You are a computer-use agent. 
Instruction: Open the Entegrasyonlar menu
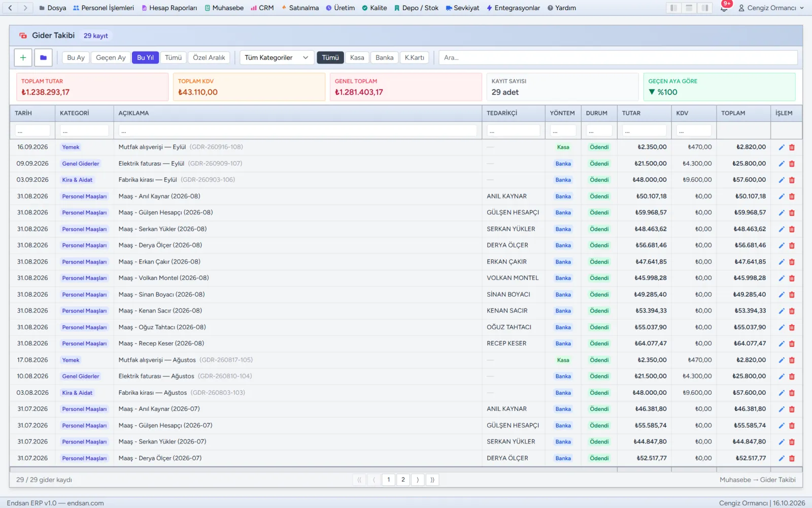pyautogui.click(x=513, y=8)
